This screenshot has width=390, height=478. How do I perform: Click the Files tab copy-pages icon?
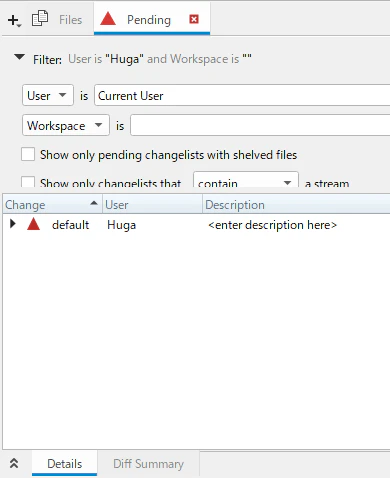(x=40, y=18)
